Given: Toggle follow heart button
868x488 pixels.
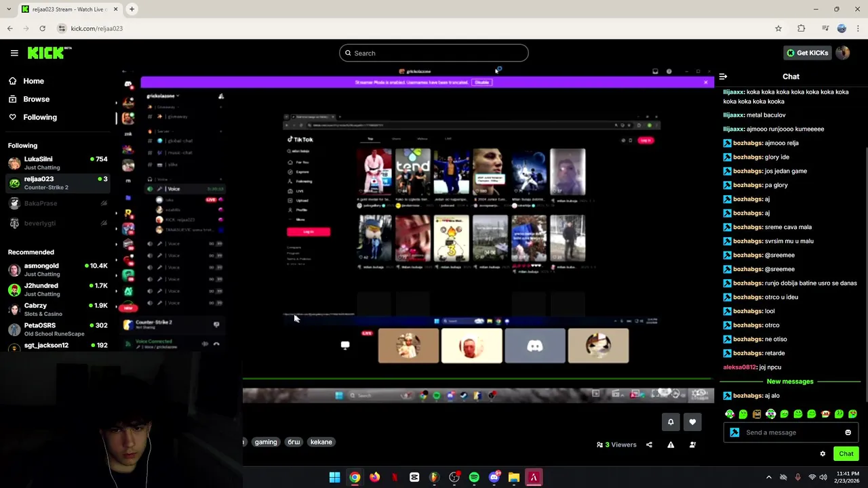Looking at the screenshot, I should pyautogui.click(x=692, y=422).
